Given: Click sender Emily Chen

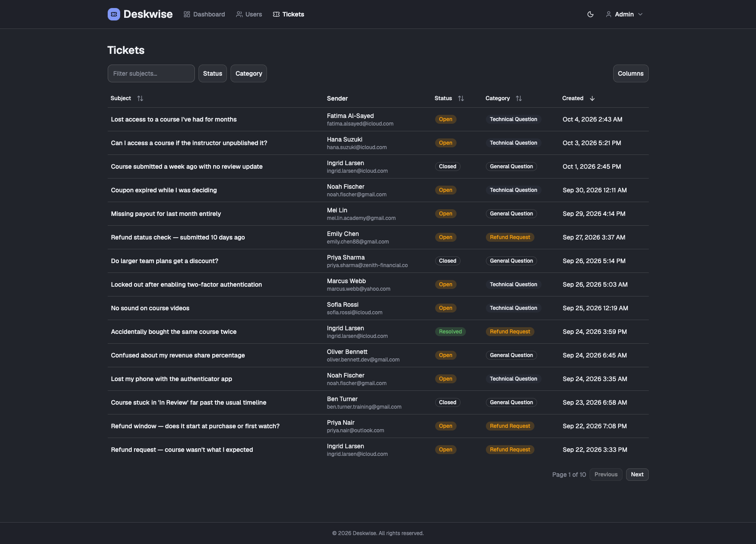Looking at the screenshot, I should pyautogui.click(x=343, y=234).
